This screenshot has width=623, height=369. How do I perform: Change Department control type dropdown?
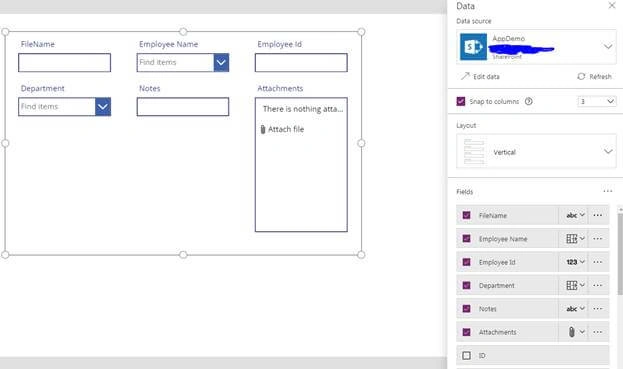click(575, 285)
